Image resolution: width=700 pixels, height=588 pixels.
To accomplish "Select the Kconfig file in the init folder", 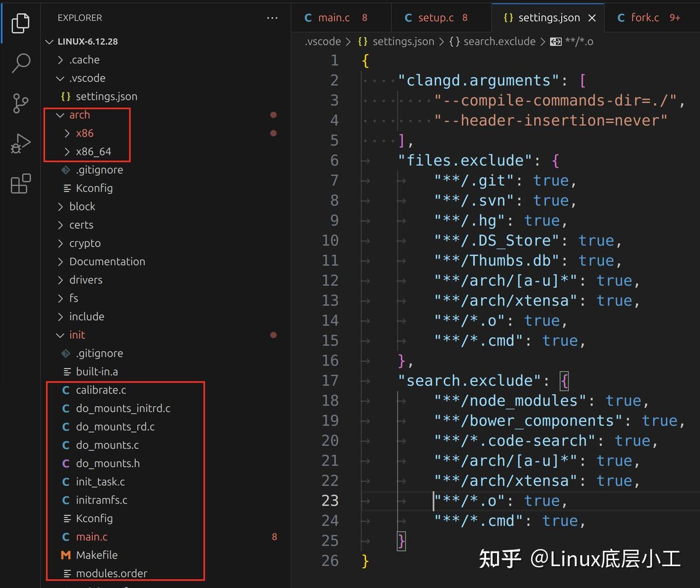I will point(94,518).
